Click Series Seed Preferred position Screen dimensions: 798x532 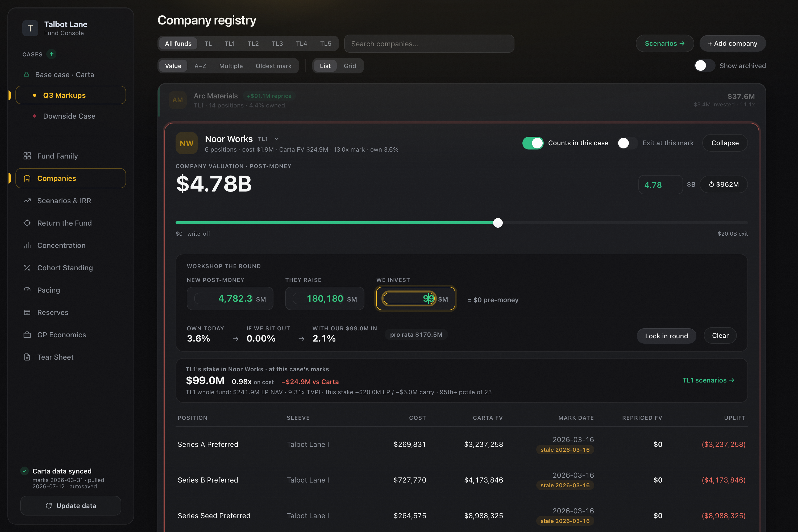pos(214,516)
